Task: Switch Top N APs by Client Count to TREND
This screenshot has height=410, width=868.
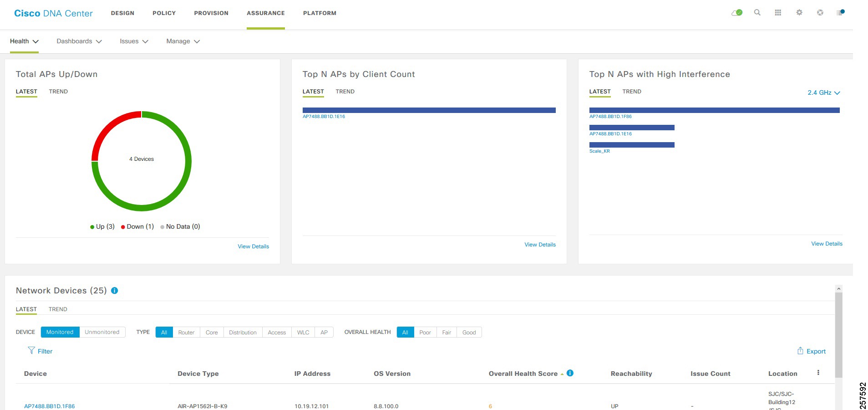Action: point(345,92)
